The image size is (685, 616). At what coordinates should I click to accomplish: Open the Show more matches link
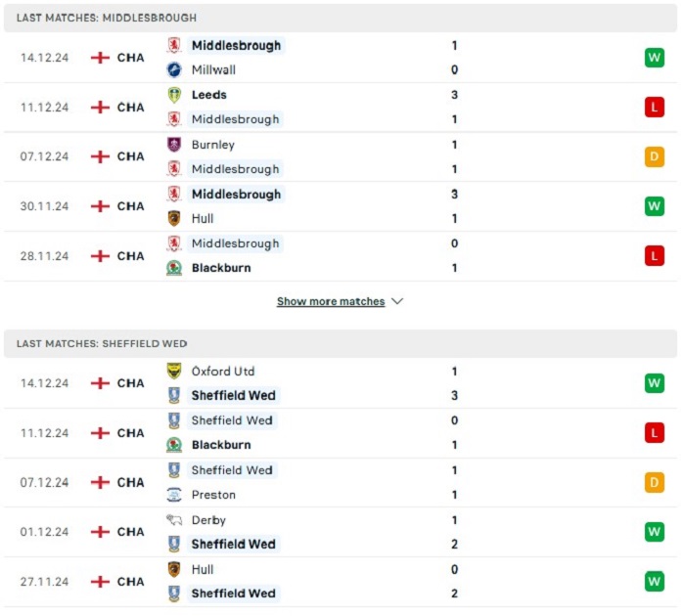point(331,301)
